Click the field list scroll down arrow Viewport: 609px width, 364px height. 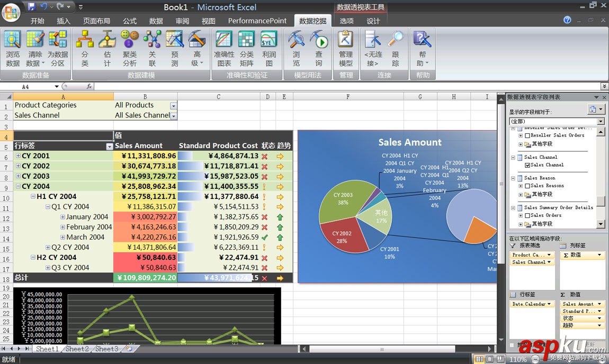(601, 224)
